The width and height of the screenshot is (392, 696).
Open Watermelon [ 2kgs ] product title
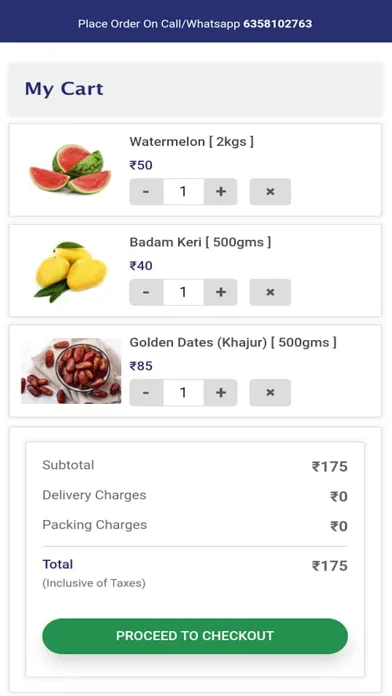(x=191, y=142)
